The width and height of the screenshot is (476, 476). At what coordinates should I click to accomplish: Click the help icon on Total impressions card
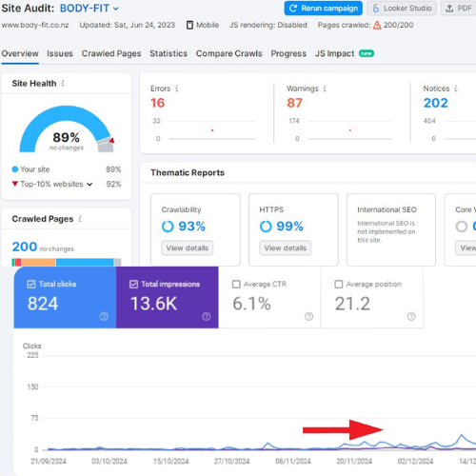[207, 316]
